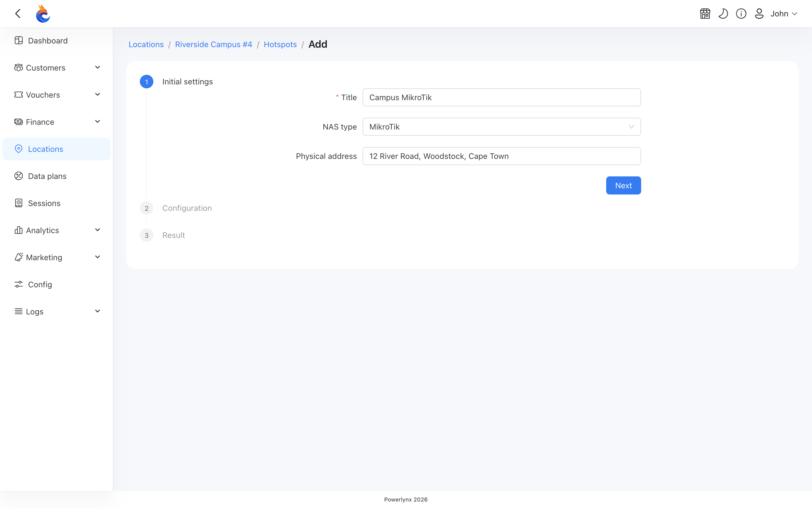
Task: Select step 1 Initial settings
Action: pos(176,82)
